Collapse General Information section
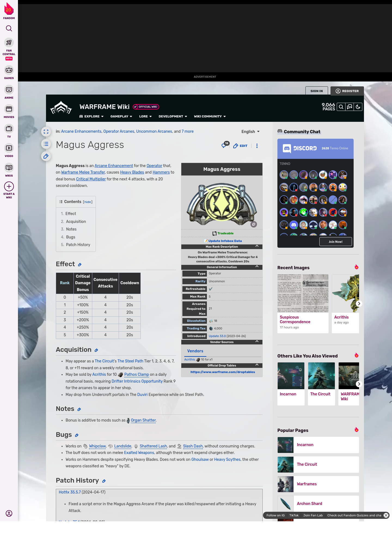The image size is (392, 545). [257, 267]
